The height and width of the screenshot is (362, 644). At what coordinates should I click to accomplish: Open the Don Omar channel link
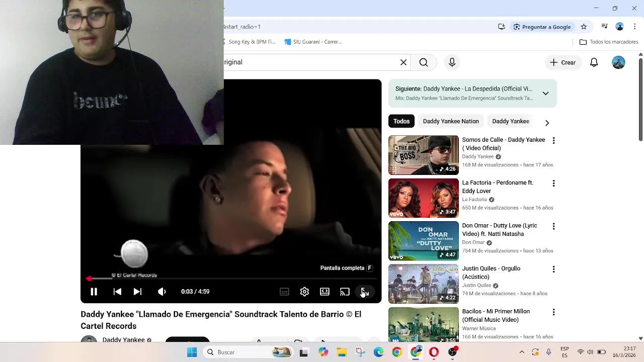[473, 242]
